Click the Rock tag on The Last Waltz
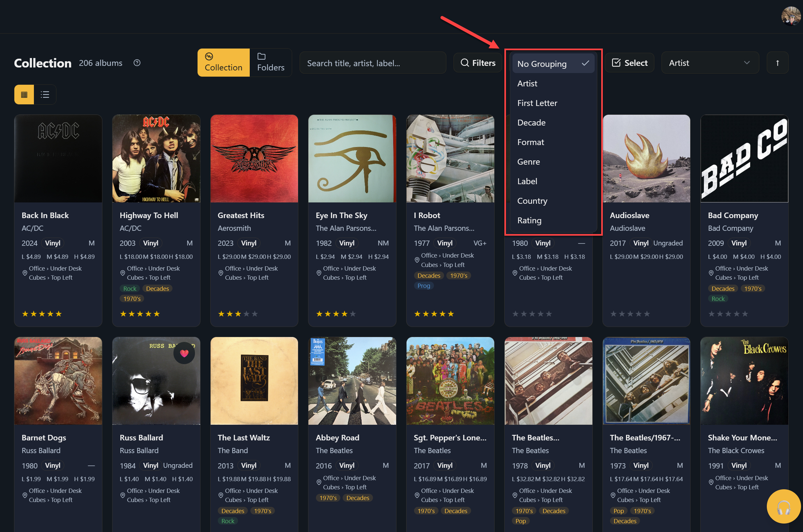Image resolution: width=803 pixels, height=532 pixels. (228, 521)
